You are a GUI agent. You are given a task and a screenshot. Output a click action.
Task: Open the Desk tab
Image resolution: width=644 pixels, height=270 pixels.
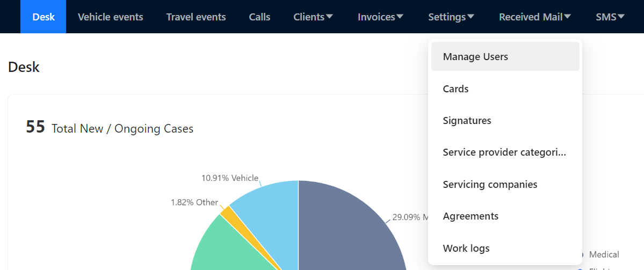(43, 17)
